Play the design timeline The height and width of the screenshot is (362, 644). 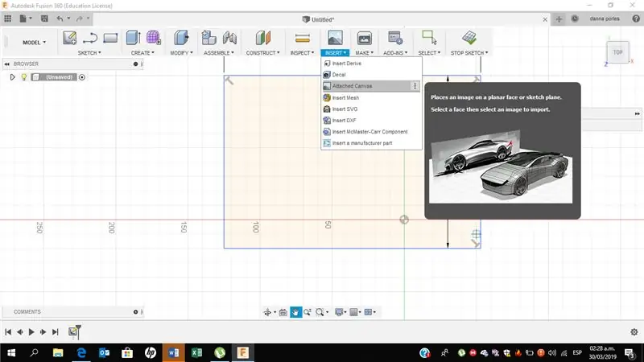[x=31, y=332]
